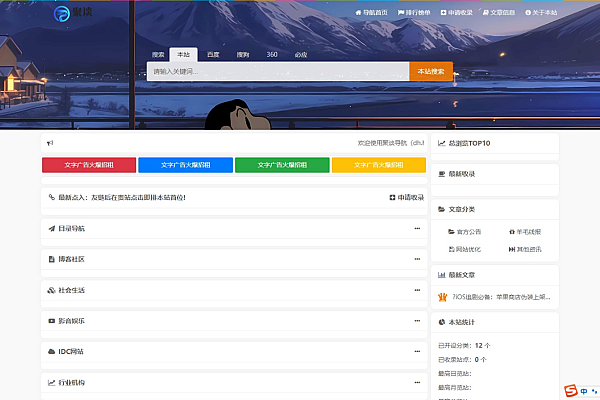Click the video icon of 影音娱乐

(x=52, y=321)
